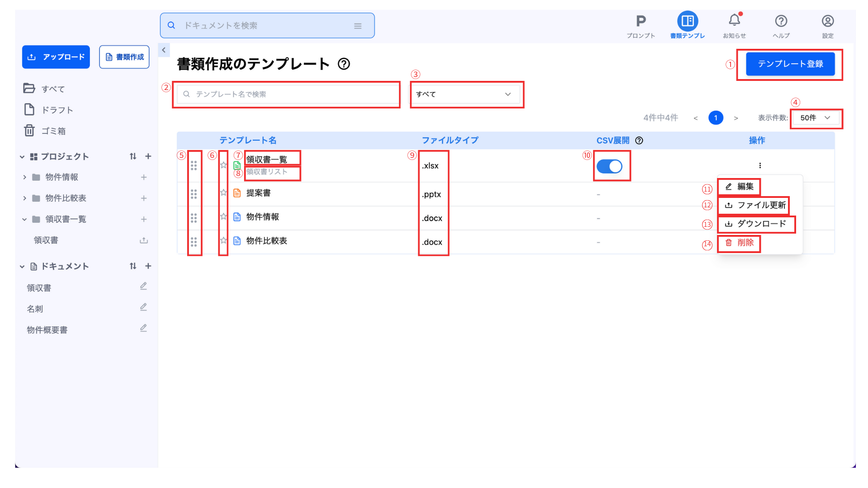Open the 50件 display count dropdown
Image resolution: width=868 pixels, height=488 pixels.
[x=815, y=118]
